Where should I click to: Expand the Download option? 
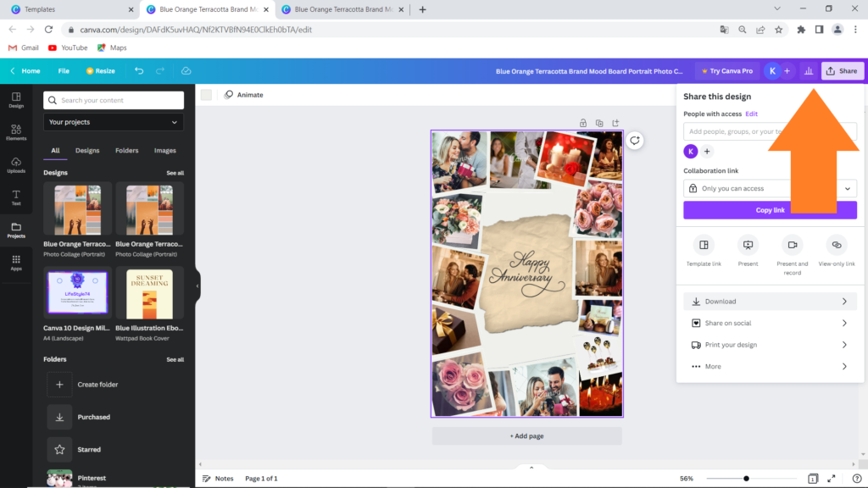click(770, 302)
